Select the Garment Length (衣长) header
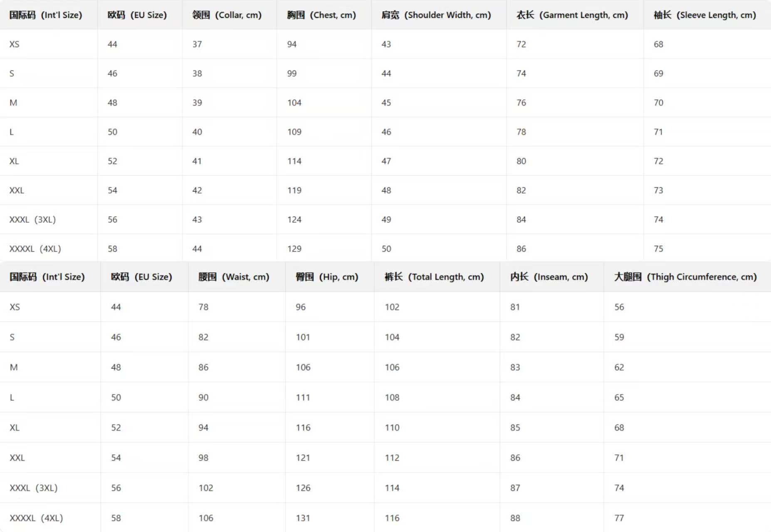 click(572, 15)
